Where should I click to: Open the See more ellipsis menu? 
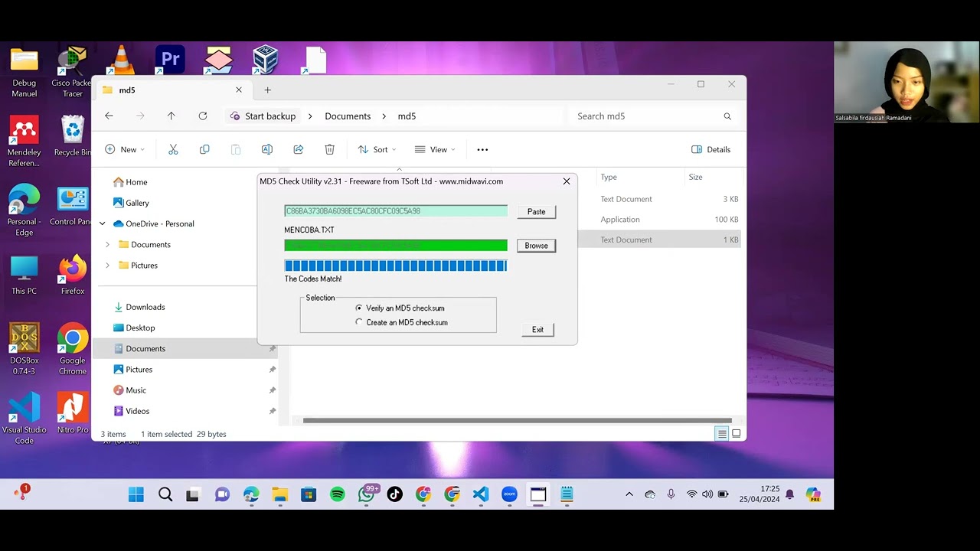(x=482, y=149)
